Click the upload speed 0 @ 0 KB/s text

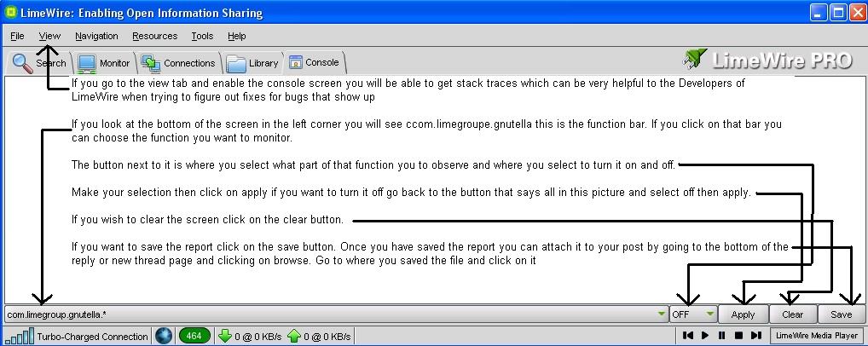pos(327,337)
